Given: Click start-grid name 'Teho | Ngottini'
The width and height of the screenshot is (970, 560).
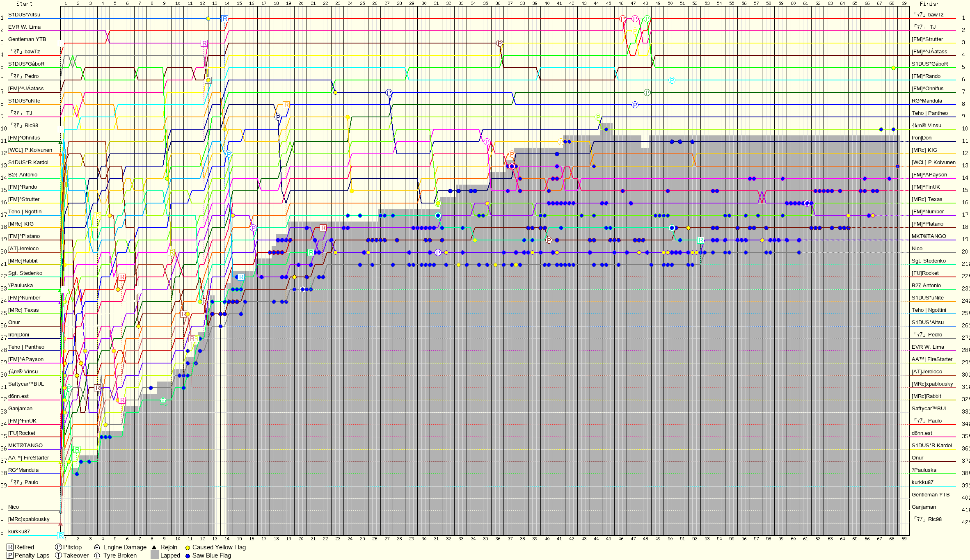Looking at the screenshot, I should [x=25, y=211].
